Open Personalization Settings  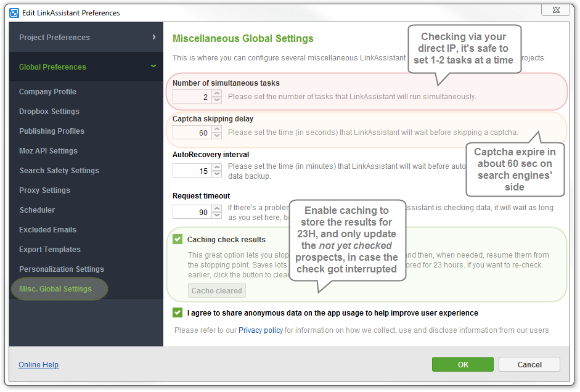(62, 269)
